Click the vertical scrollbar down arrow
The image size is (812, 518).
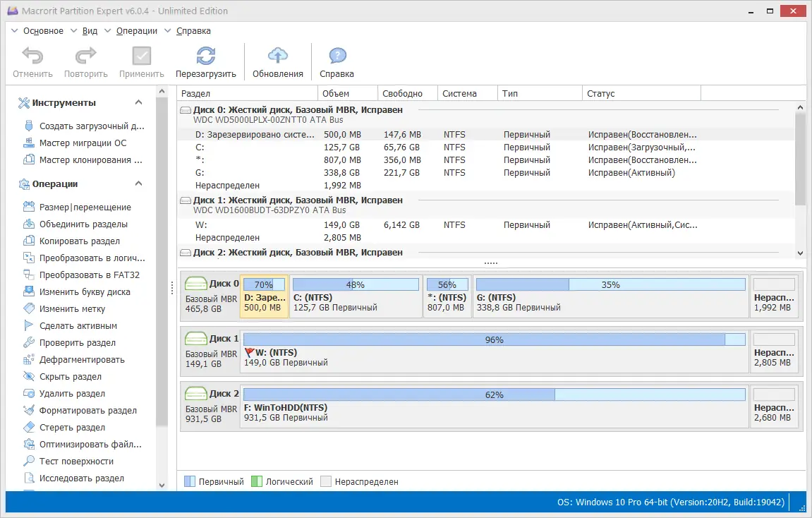[799, 253]
